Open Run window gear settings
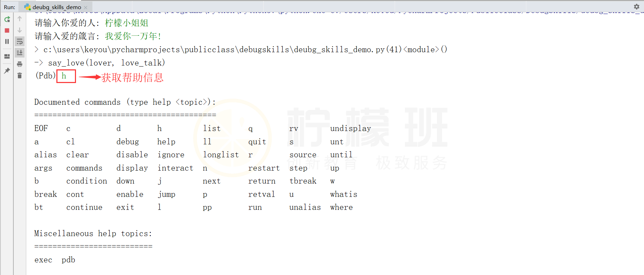 click(x=636, y=7)
